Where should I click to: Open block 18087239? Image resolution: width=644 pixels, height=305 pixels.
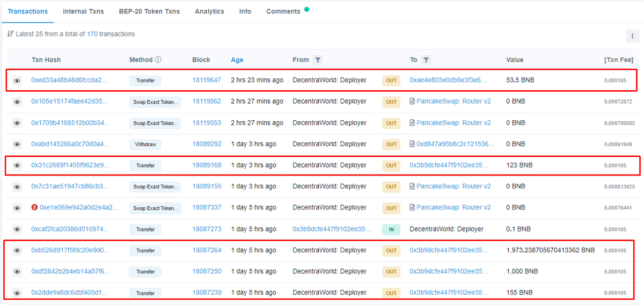point(207,293)
